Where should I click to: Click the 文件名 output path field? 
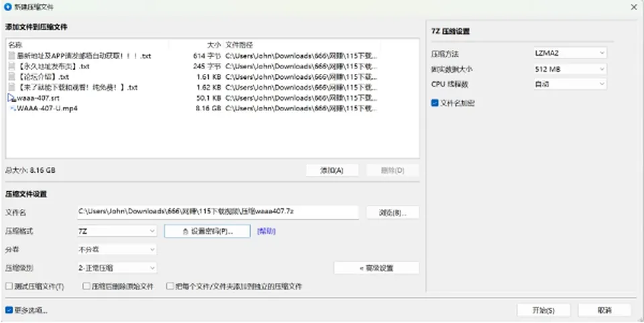pyautogui.click(x=217, y=212)
